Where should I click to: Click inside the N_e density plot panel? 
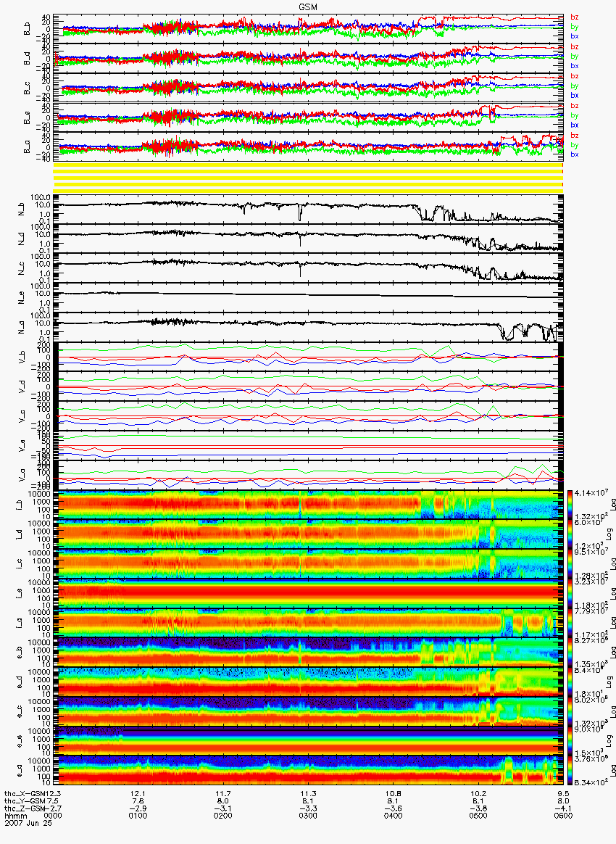pyautogui.click(x=309, y=297)
